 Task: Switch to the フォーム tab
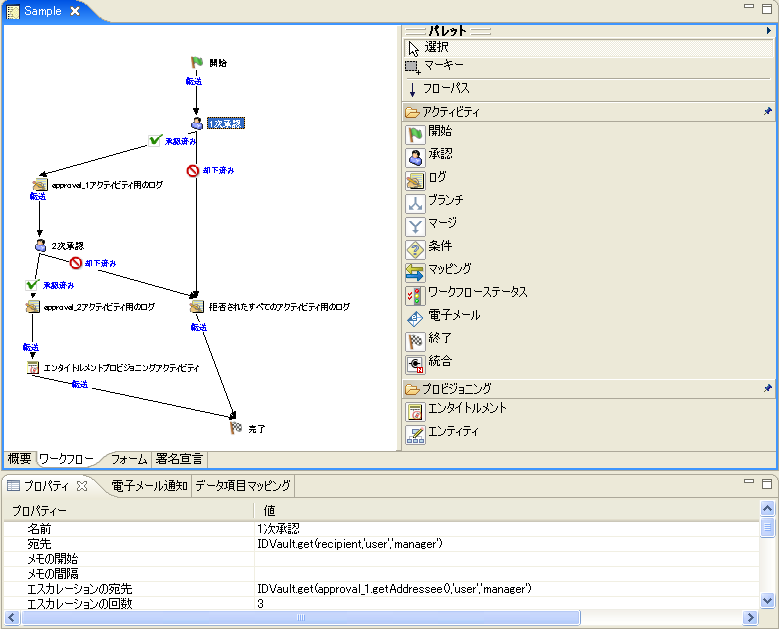pyautogui.click(x=129, y=459)
